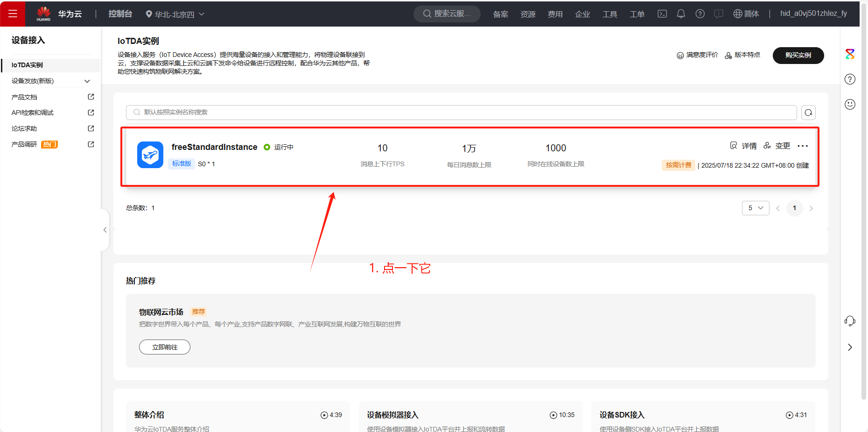Select page 1 in pagination
Image resolution: width=868 pixels, height=432 pixels.
point(794,208)
